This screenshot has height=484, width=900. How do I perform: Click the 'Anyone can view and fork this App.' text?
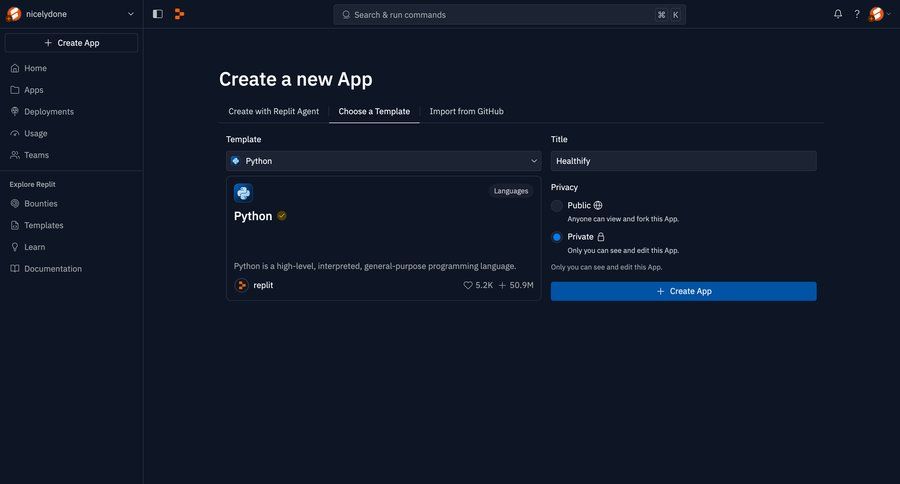click(623, 219)
